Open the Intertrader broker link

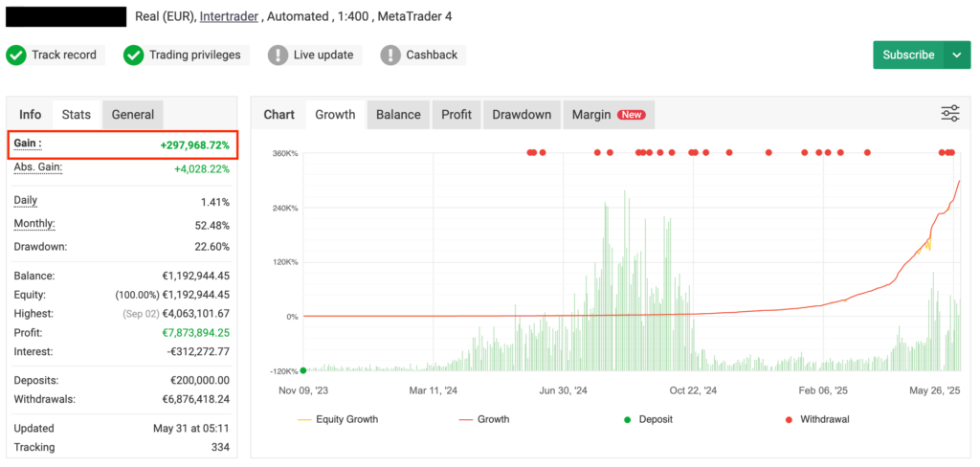(230, 16)
